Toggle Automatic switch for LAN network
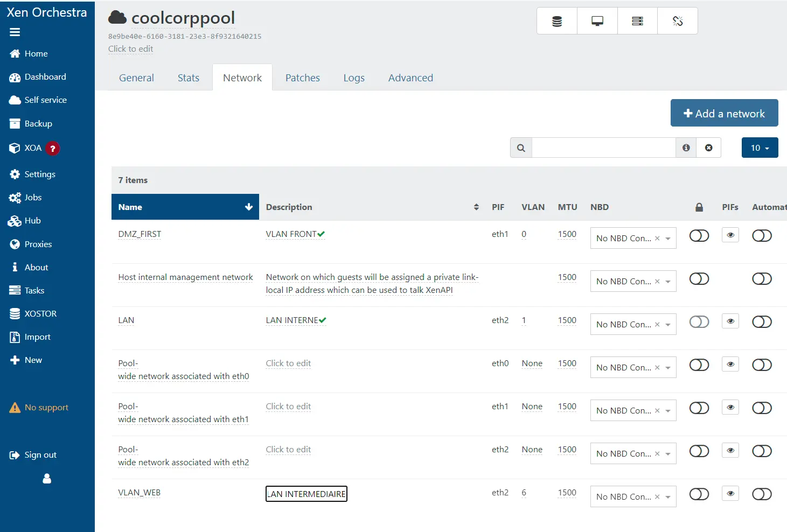This screenshot has width=787, height=532. (x=762, y=322)
